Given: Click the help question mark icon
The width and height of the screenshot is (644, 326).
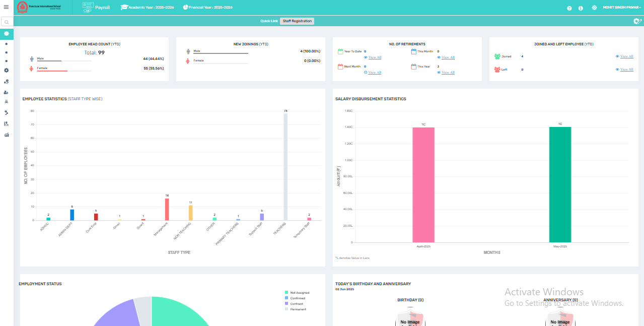Looking at the screenshot, I should [x=569, y=8].
